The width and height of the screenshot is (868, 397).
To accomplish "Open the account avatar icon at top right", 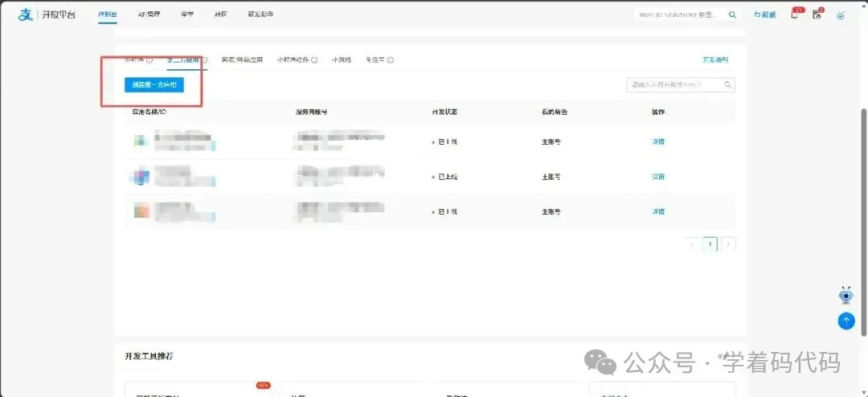I will tap(841, 15).
